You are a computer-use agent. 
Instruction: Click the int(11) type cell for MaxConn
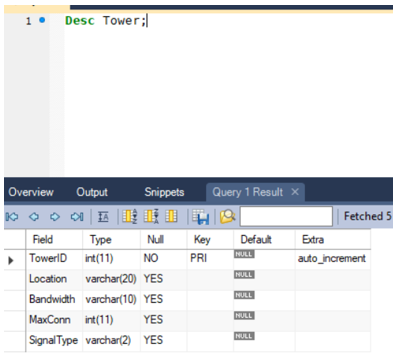(111, 320)
